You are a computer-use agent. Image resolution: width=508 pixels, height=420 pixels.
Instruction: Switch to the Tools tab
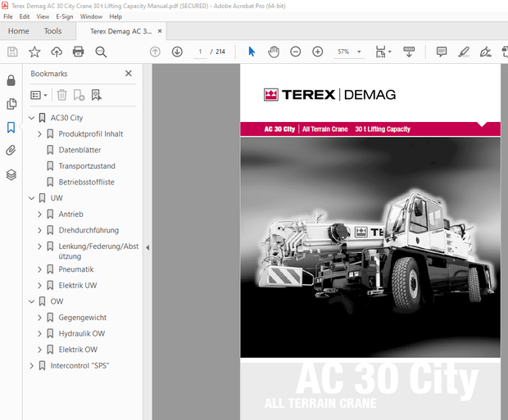coord(52,31)
